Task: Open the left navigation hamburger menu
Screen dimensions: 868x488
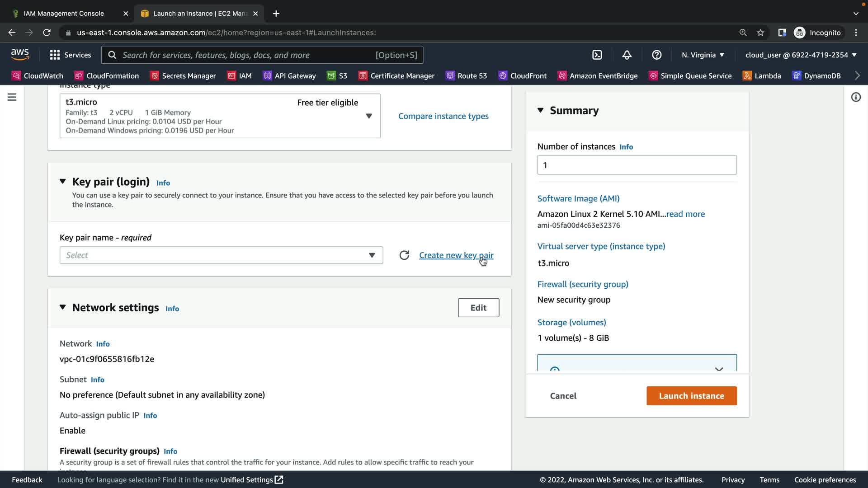Action: click(12, 97)
